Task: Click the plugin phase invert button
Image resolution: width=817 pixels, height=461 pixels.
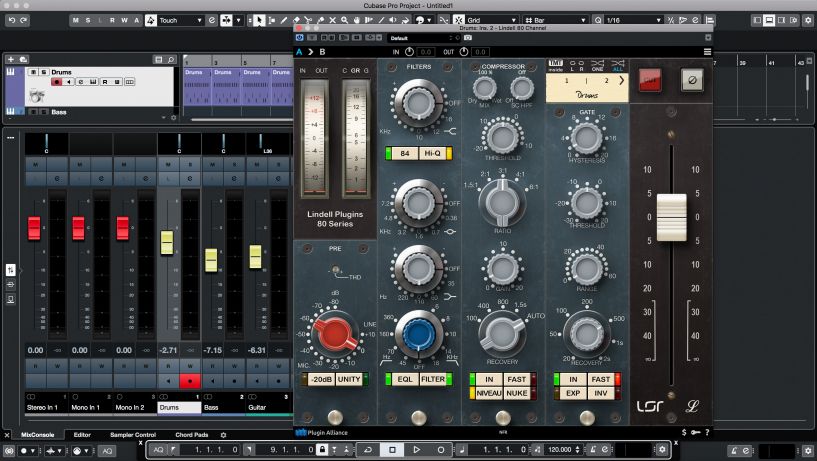Action: pos(692,80)
